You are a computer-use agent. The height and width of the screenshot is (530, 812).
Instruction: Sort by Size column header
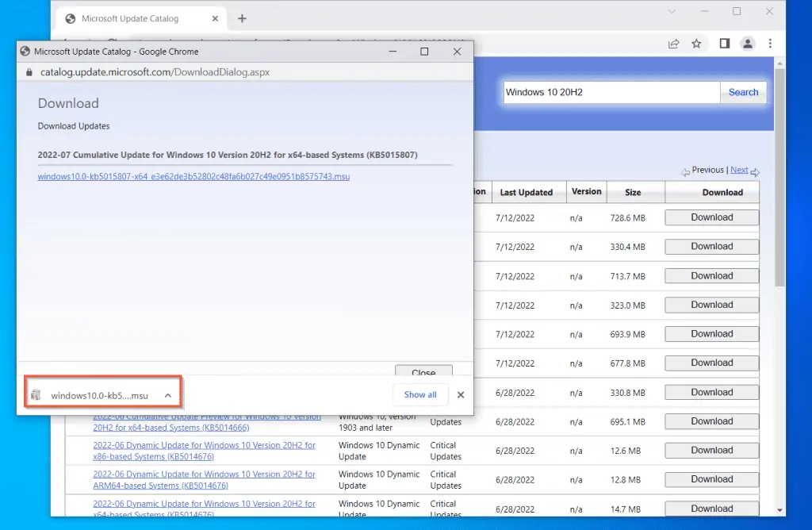click(x=633, y=192)
